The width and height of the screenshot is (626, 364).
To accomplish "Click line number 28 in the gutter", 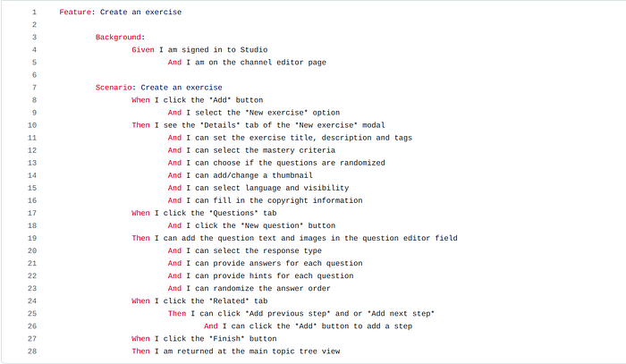I will click(32, 351).
